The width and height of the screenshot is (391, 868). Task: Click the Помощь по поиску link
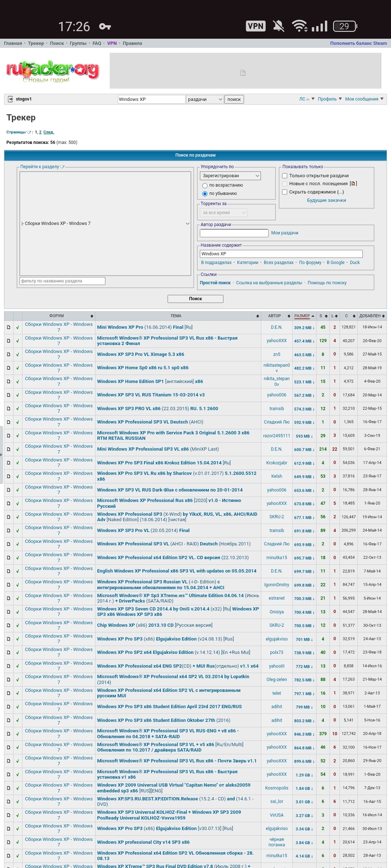pos(327,283)
